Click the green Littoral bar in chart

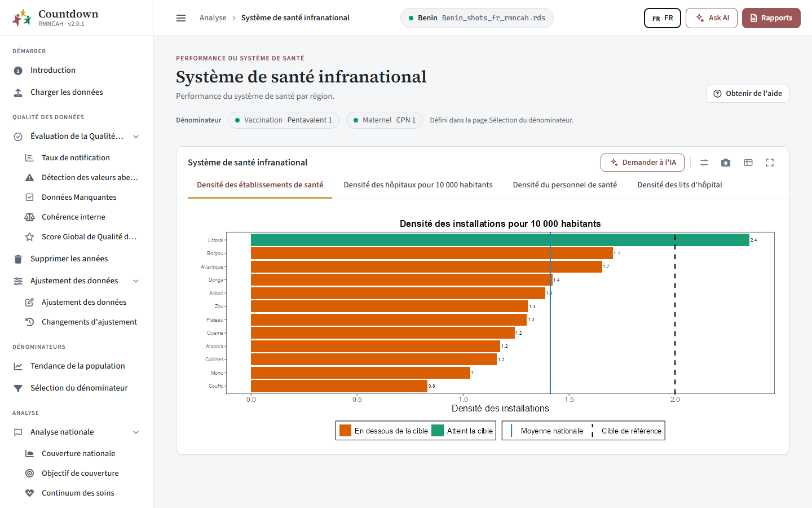500,240
